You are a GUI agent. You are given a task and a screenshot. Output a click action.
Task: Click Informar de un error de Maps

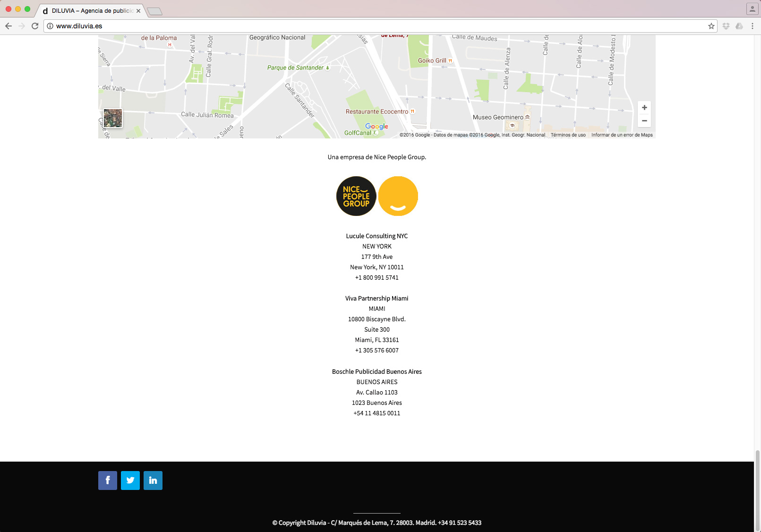tap(622, 135)
